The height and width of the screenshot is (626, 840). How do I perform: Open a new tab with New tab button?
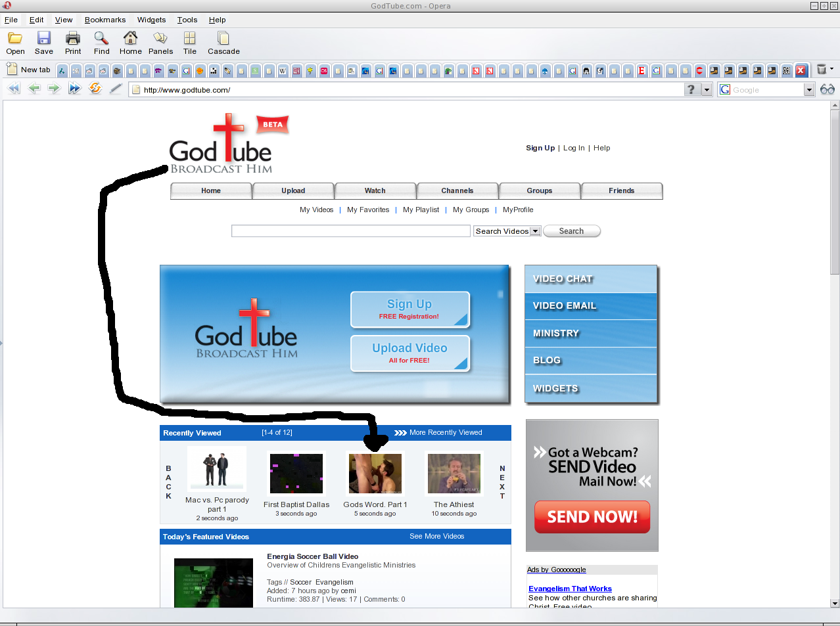click(x=28, y=70)
